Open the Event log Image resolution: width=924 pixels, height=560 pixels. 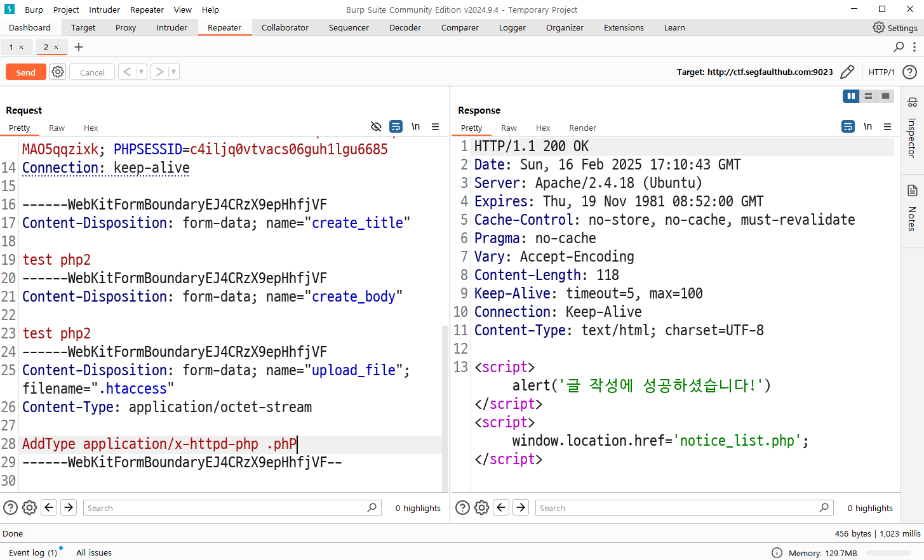[x=33, y=552]
